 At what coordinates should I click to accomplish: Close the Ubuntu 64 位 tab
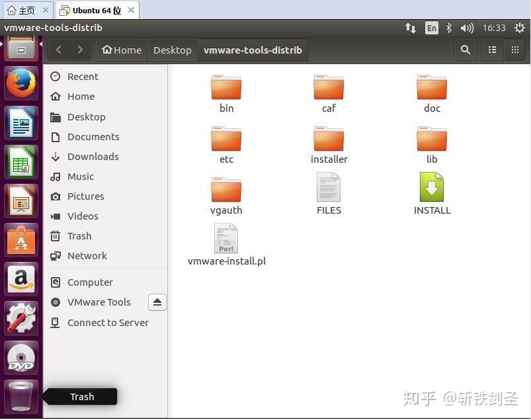[131, 10]
